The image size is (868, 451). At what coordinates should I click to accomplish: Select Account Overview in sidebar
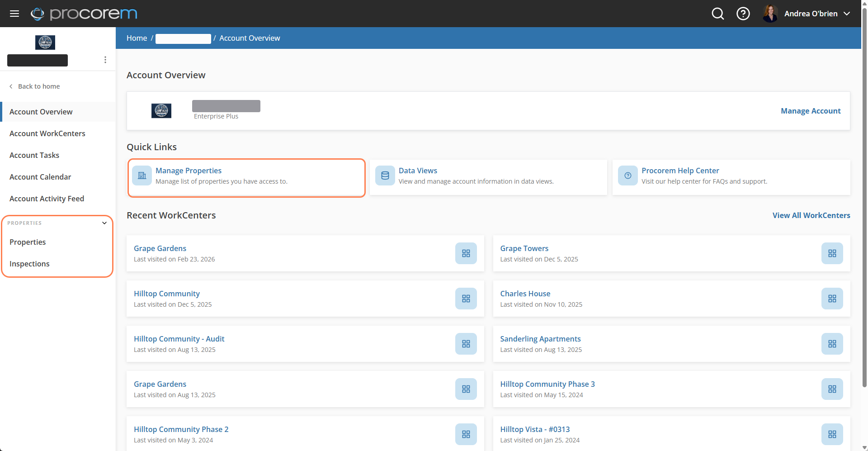[x=58, y=112]
